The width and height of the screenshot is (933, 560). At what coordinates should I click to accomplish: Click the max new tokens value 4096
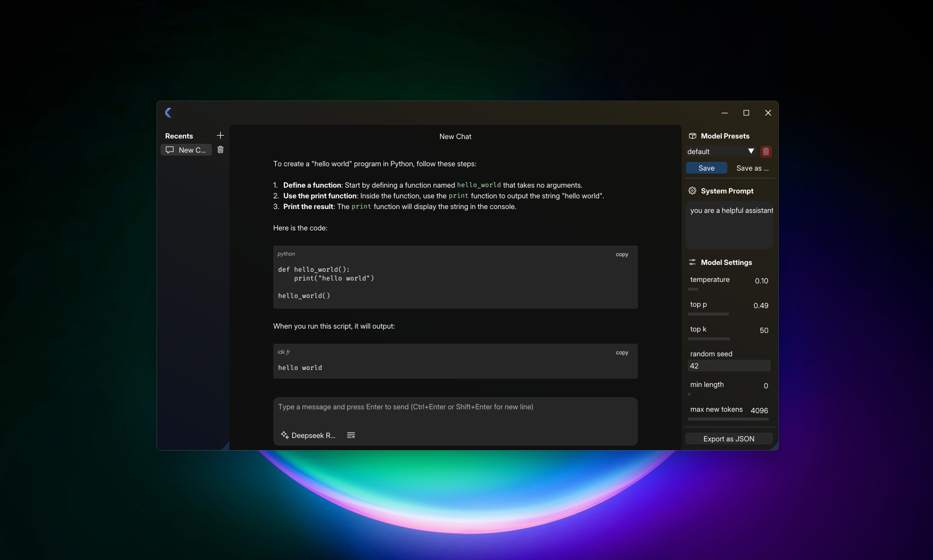[x=759, y=411]
